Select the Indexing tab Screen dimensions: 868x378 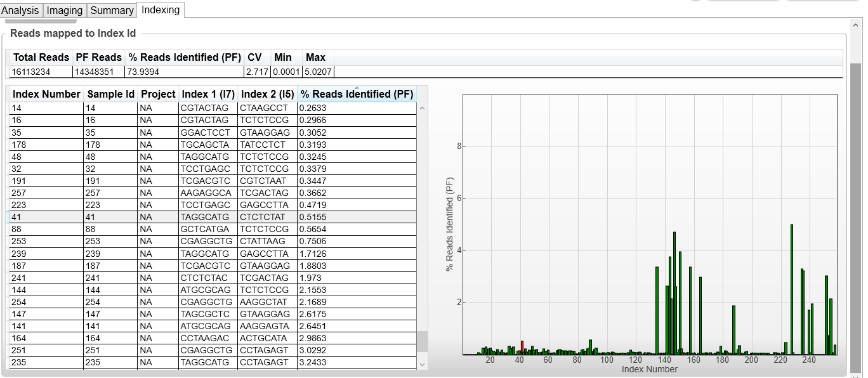coord(161,10)
